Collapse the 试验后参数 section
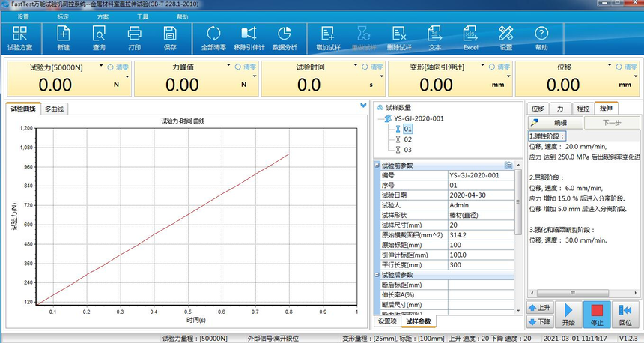The width and height of the screenshot is (644, 343). pyautogui.click(x=377, y=274)
